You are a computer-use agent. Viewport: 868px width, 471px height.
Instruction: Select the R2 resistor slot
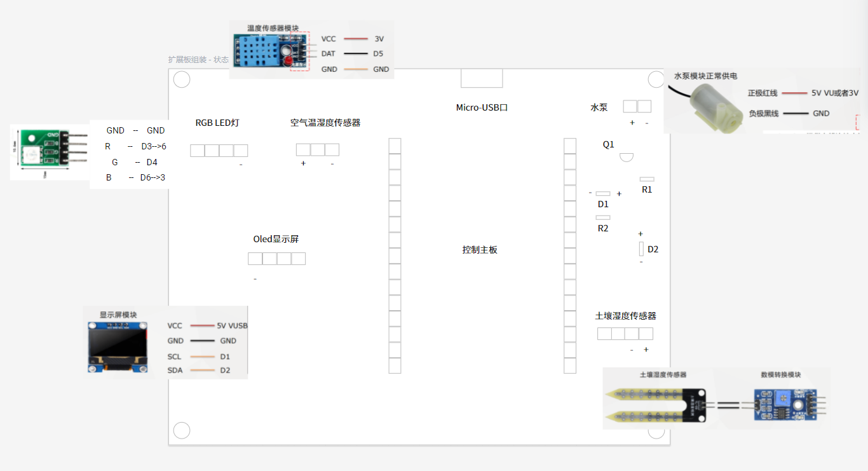[603, 217]
